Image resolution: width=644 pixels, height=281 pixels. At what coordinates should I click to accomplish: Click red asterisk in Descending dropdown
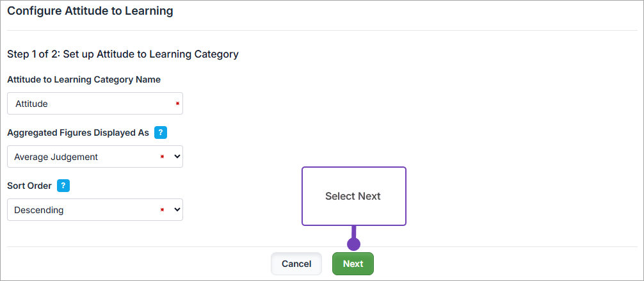[162, 210]
